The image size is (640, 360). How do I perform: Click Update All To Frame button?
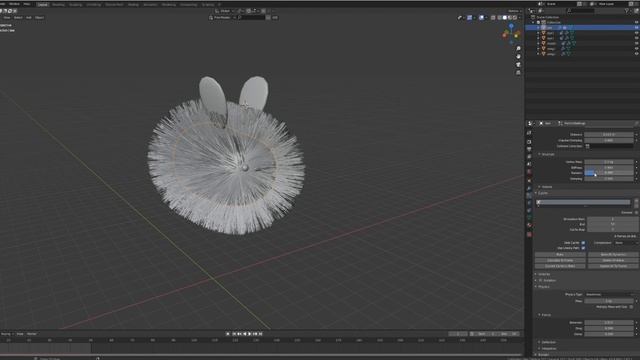pyautogui.click(x=613, y=266)
